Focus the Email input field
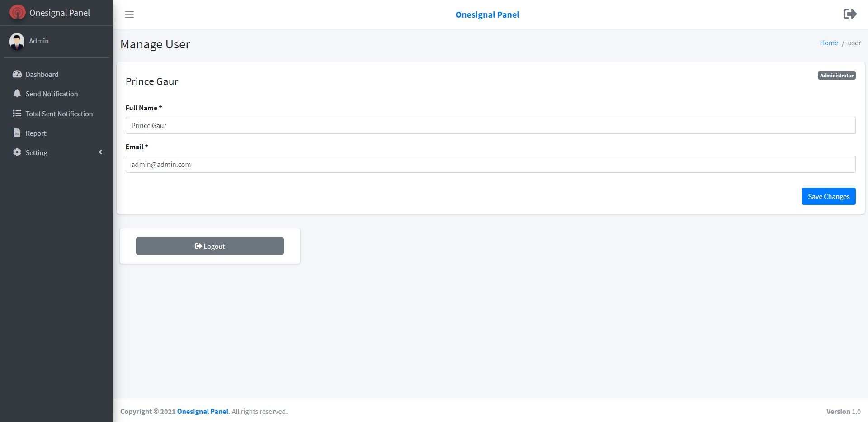The image size is (868, 422). 491,164
